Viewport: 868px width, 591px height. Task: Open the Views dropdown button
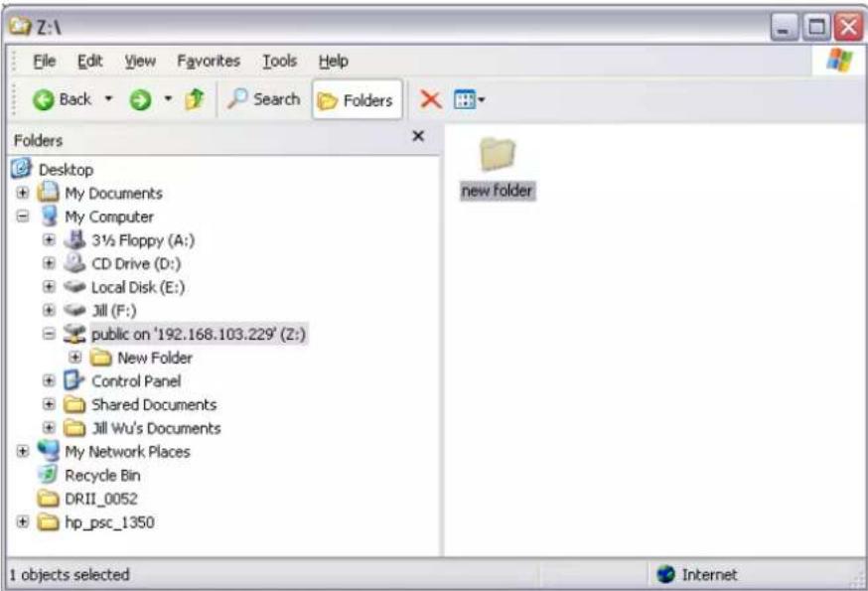tap(469, 100)
